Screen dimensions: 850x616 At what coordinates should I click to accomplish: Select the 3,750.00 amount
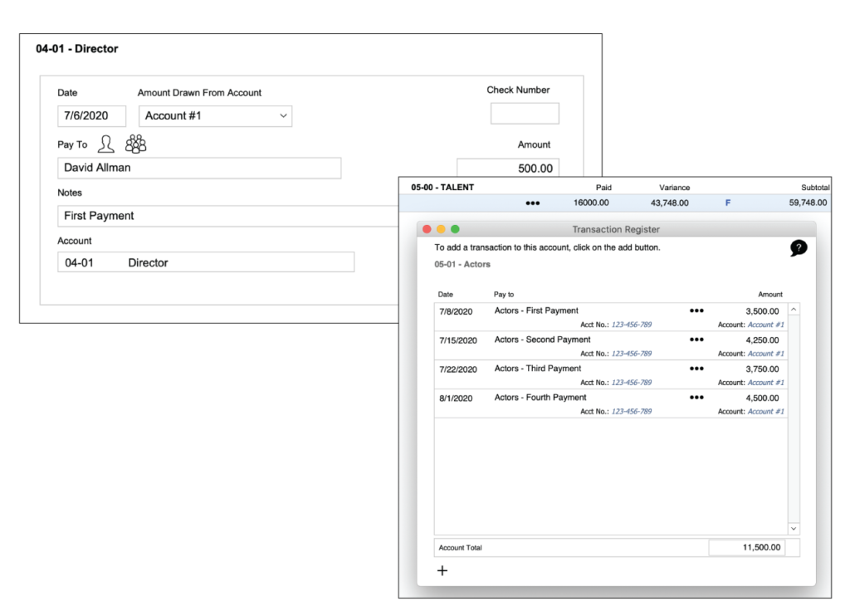point(762,369)
